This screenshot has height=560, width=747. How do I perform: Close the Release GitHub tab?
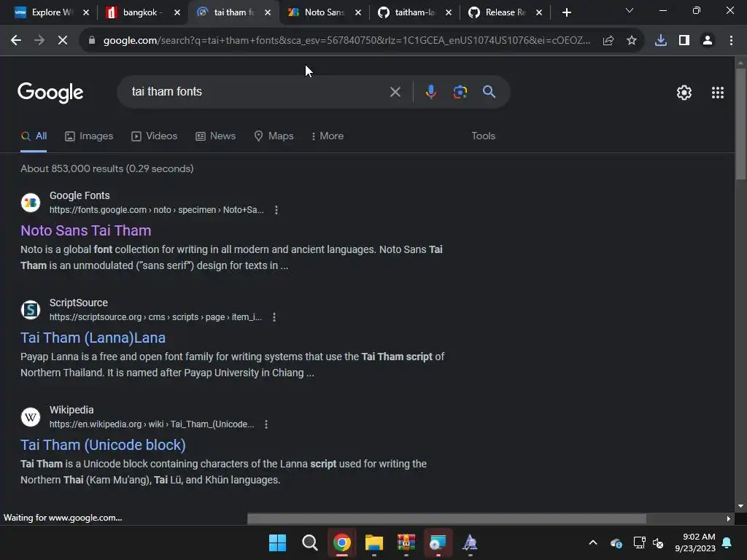click(x=539, y=12)
